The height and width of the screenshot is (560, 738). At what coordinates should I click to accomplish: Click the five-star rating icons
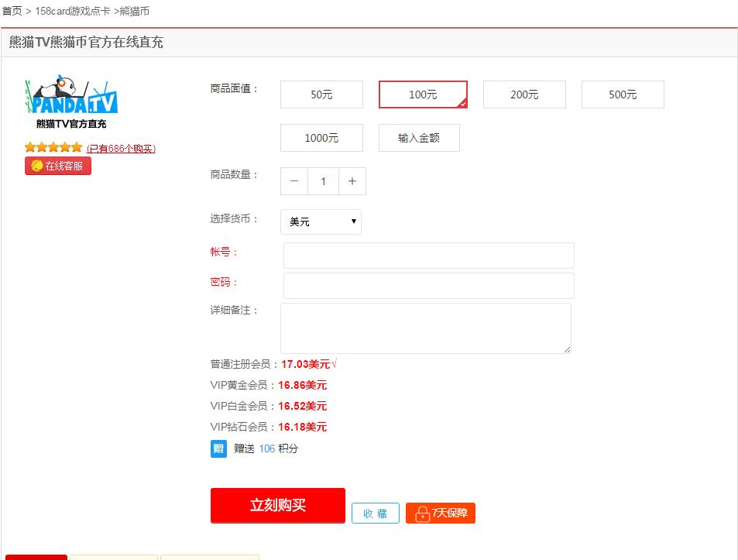click(x=53, y=148)
